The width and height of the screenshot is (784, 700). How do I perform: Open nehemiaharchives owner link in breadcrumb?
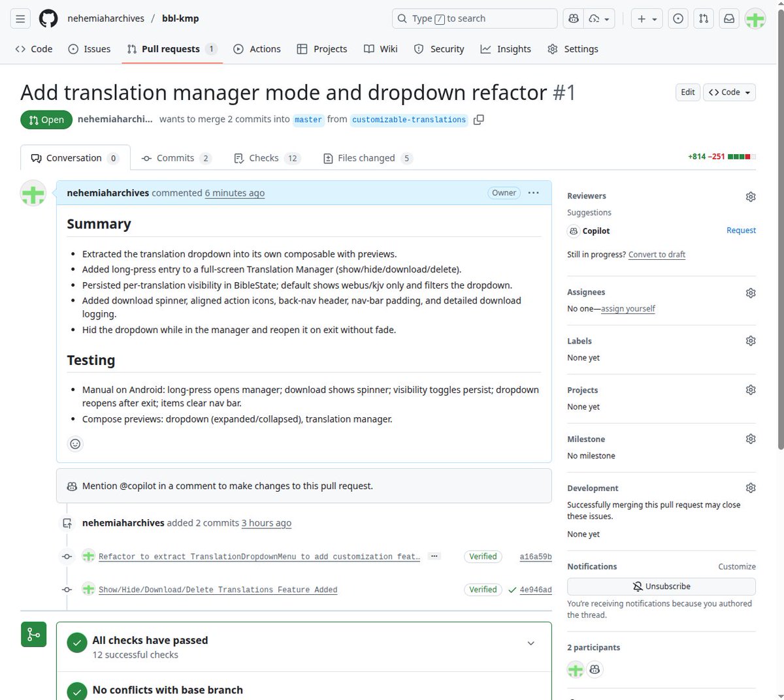click(x=106, y=18)
